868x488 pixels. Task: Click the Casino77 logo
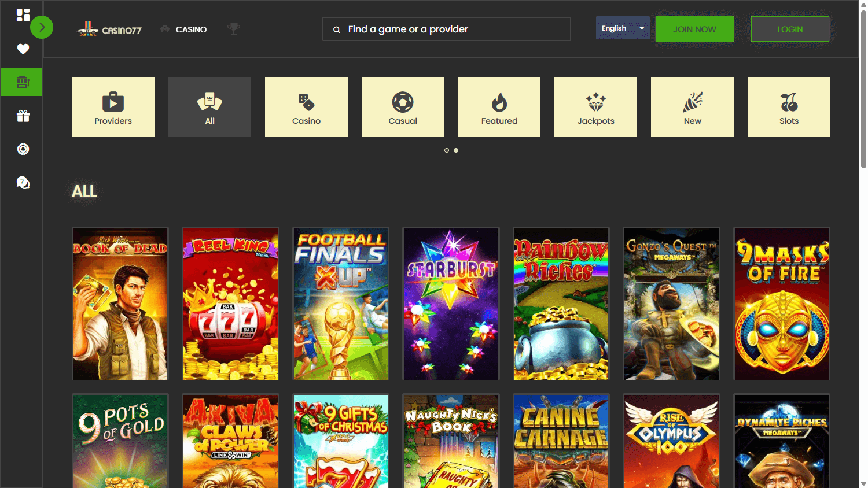(109, 28)
